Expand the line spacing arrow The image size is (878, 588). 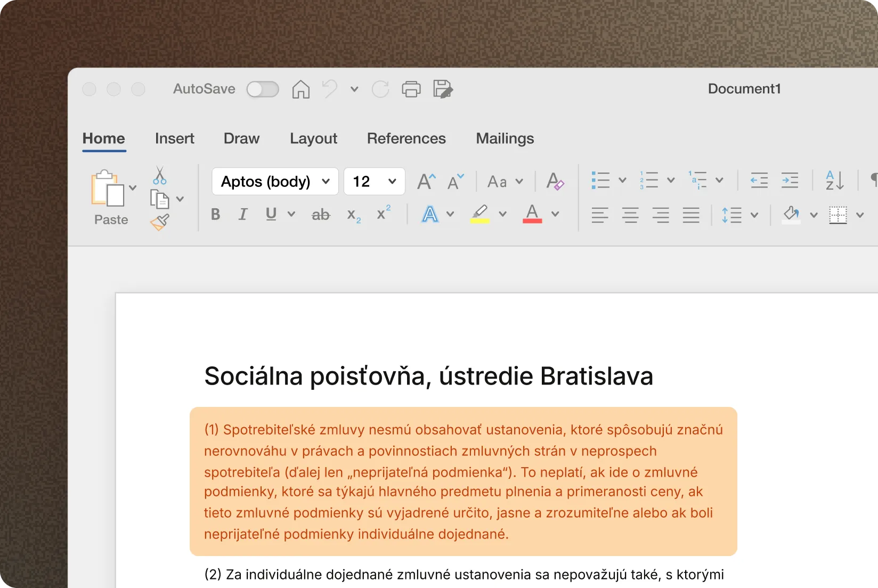(754, 215)
